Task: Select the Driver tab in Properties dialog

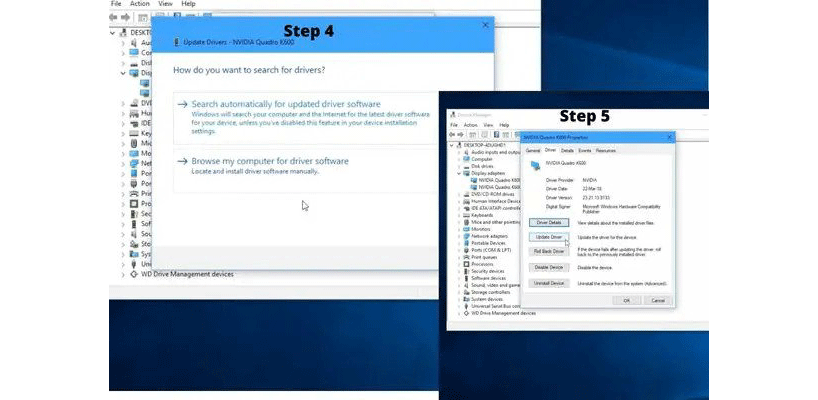Action: tap(550, 150)
